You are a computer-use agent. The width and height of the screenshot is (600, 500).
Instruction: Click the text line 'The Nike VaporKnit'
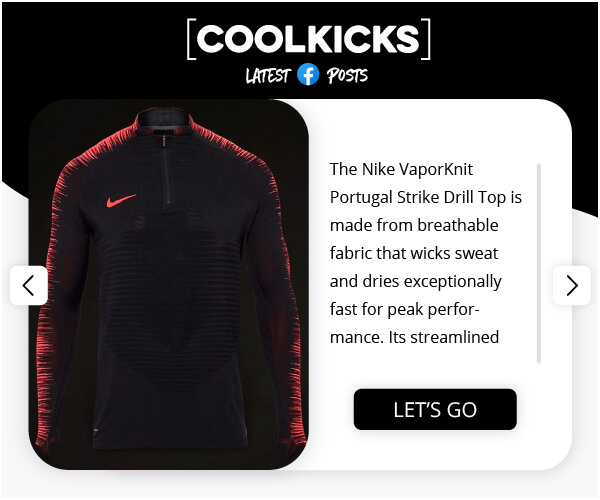401,169
